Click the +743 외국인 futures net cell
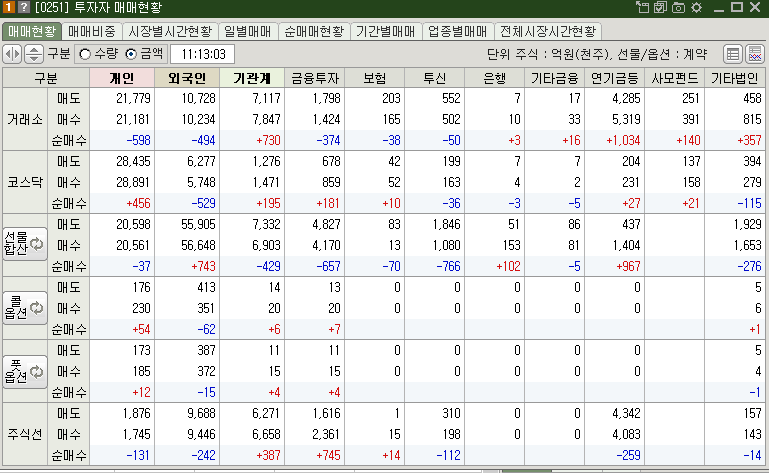769x473 pixels. [187, 266]
